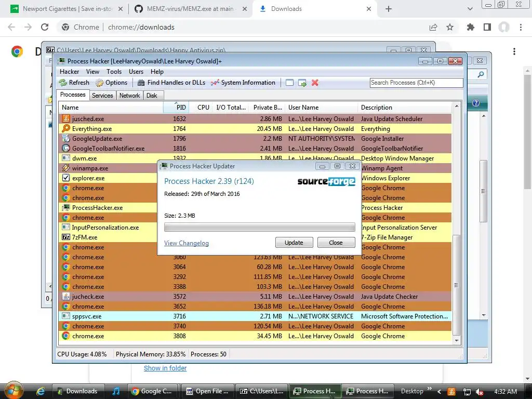
Task: Open Chrome extensions puzzle icon
Action: pos(470,27)
